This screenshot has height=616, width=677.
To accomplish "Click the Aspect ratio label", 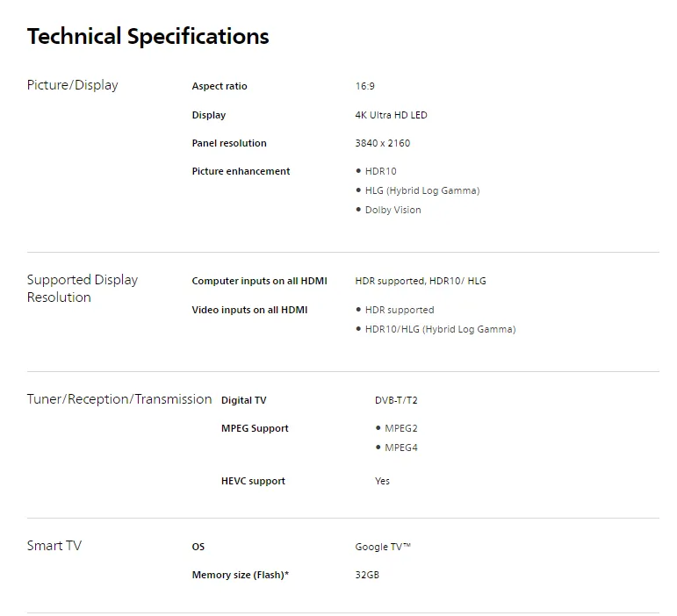I will click(x=220, y=86).
